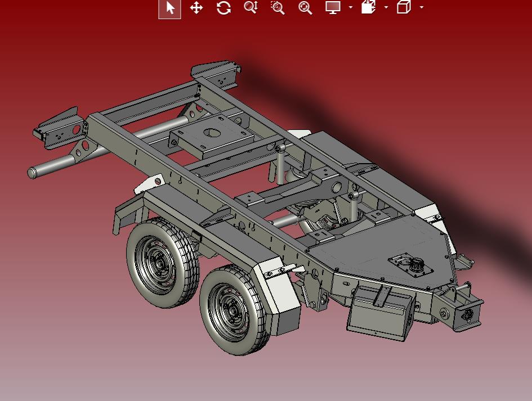Activate the Select arrow tool
The height and width of the screenshot is (401, 532).
(x=169, y=8)
